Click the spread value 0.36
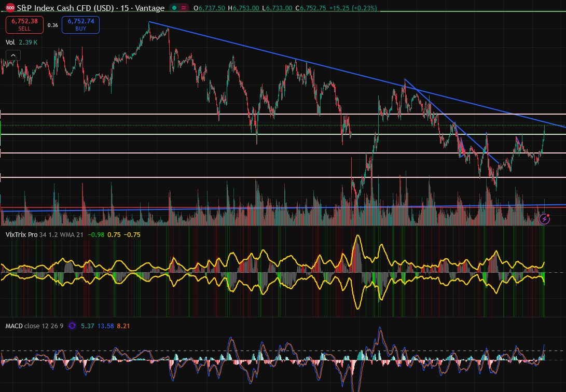 click(53, 25)
